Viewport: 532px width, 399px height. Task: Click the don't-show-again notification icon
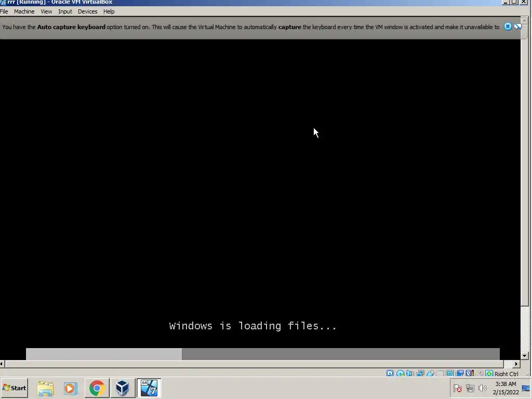517,26
